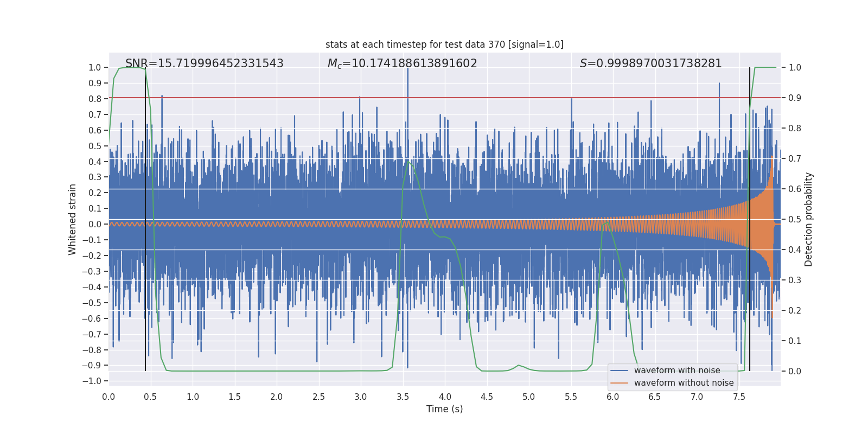Viewport: 868px width, 434px height.
Task: Select the 2.5 time axis tick label
Action: pos(318,397)
